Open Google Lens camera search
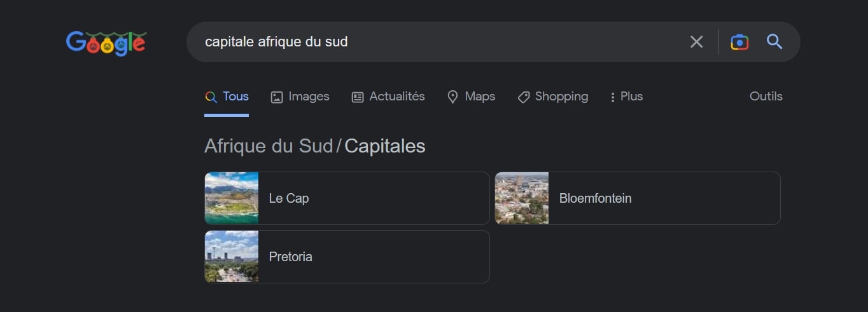 [739, 42]
